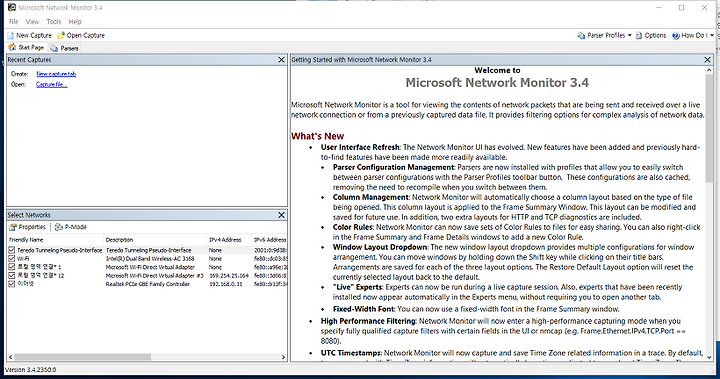This screenshot has height=379, width=720.
Task: Click Getting Started vertical scrollbar thumb
Action: click(709, 129)
